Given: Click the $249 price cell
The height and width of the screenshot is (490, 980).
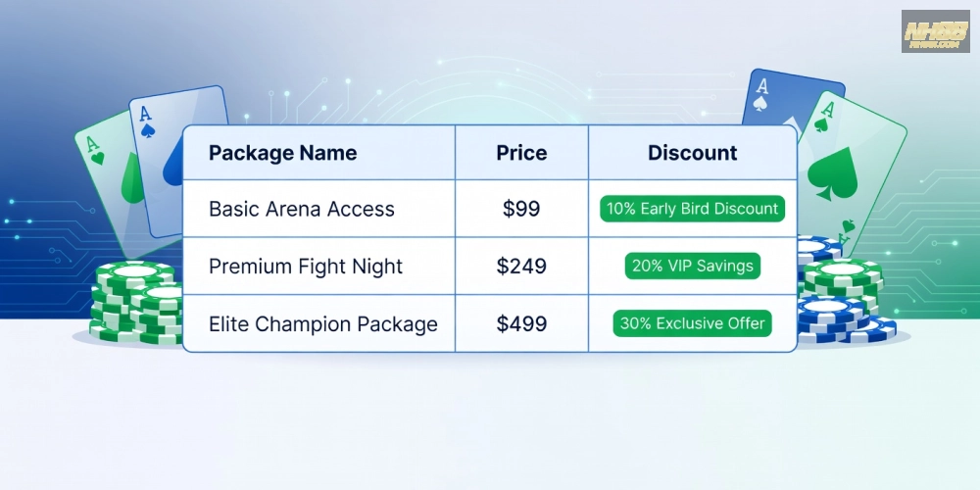Looking at the screenshot, I should pos(521,266).
